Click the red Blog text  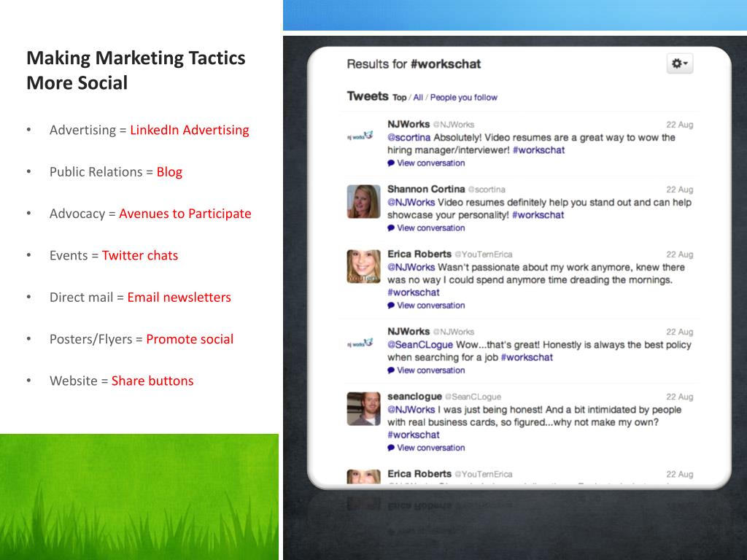tap(169, 172)
